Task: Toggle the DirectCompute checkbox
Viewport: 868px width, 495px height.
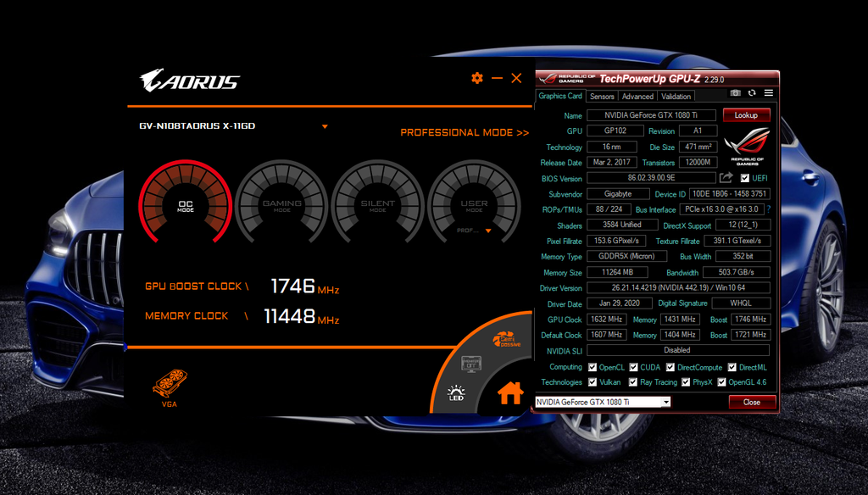Action: (x=670, y=367)
